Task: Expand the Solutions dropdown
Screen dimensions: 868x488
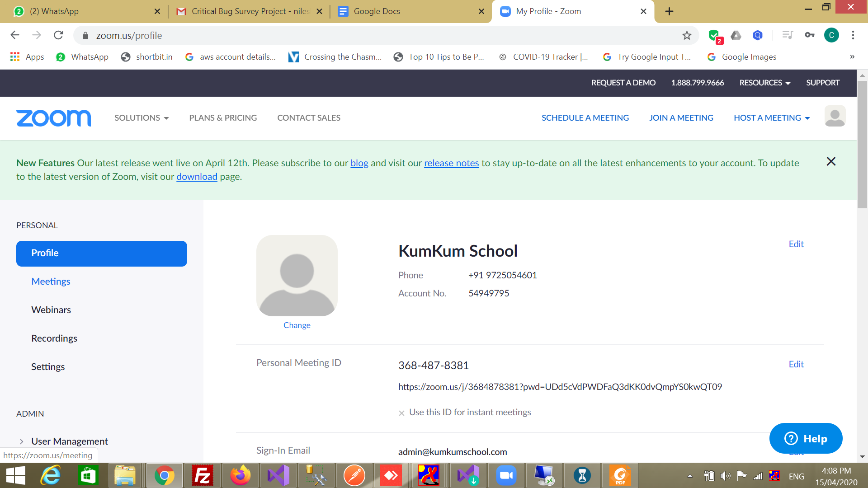Action: (142, 118)
